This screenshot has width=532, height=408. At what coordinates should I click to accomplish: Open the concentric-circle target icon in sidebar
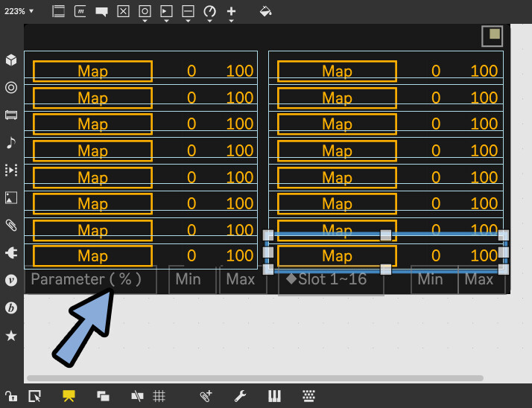click(x=11, y=88)
